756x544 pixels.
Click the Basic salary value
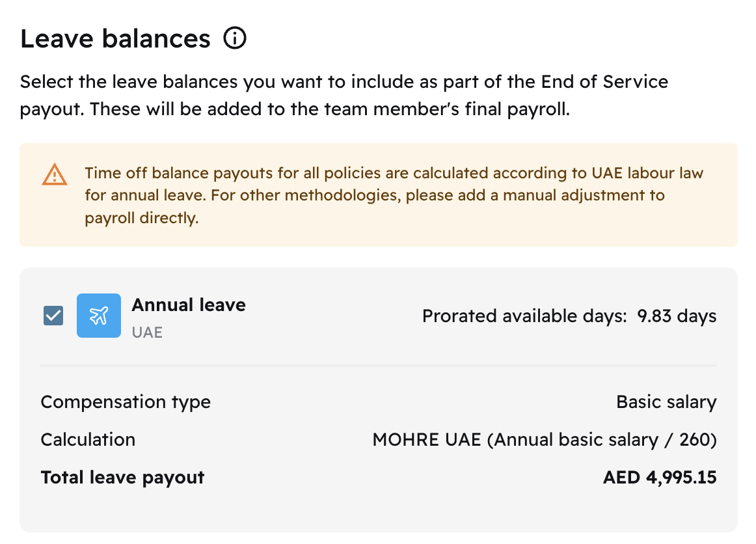tap(666, 402)
